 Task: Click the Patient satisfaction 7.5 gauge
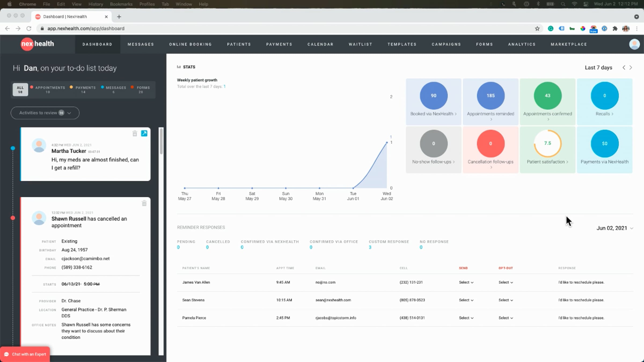click(x=548, y=143)
